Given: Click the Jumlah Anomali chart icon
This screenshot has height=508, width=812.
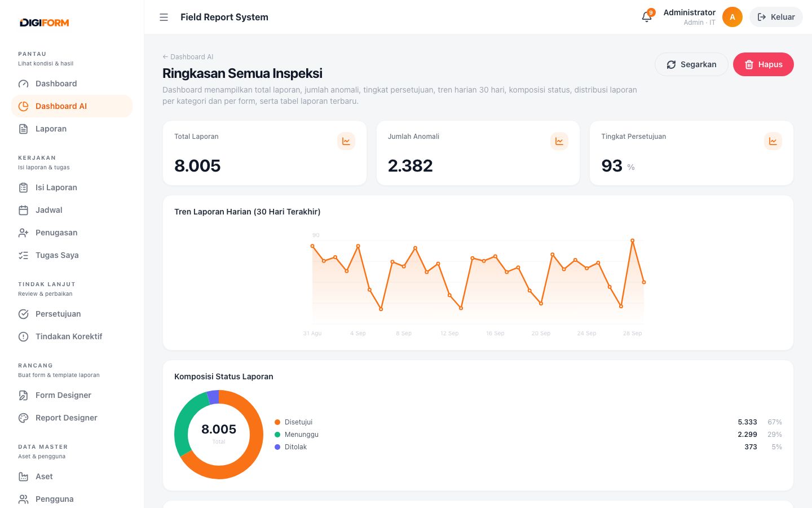Looking at the screenshot, I should 559,141.
